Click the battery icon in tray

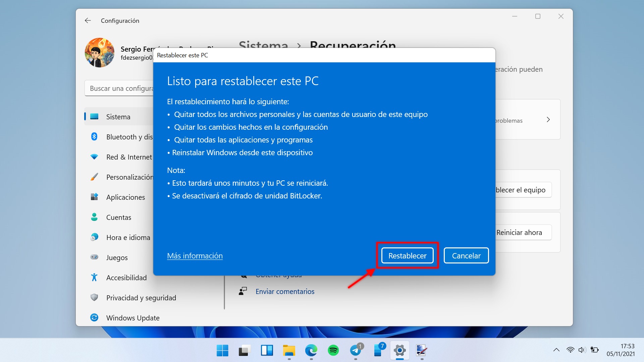(x=594, y=350)
